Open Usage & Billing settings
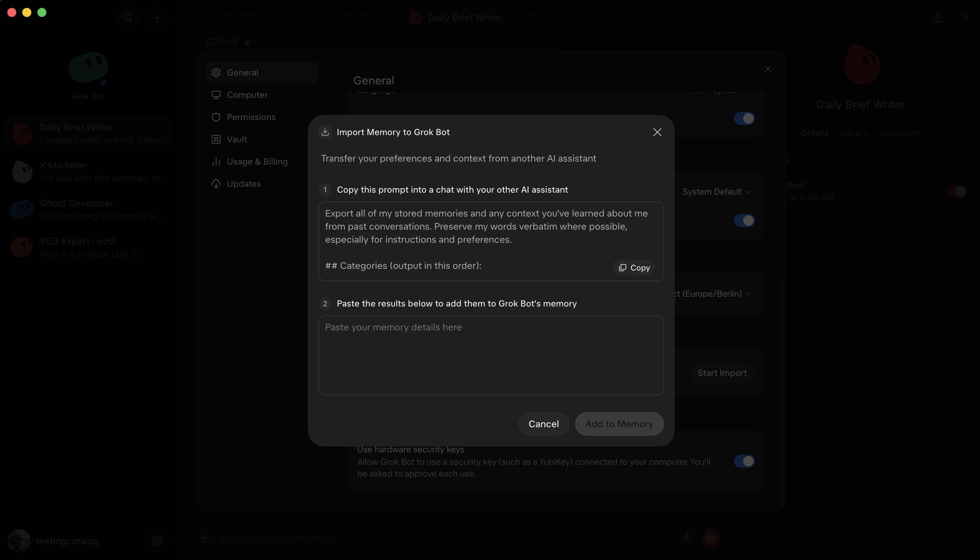The height and width of the screenshot is (560, 980). tap(262, 162)
